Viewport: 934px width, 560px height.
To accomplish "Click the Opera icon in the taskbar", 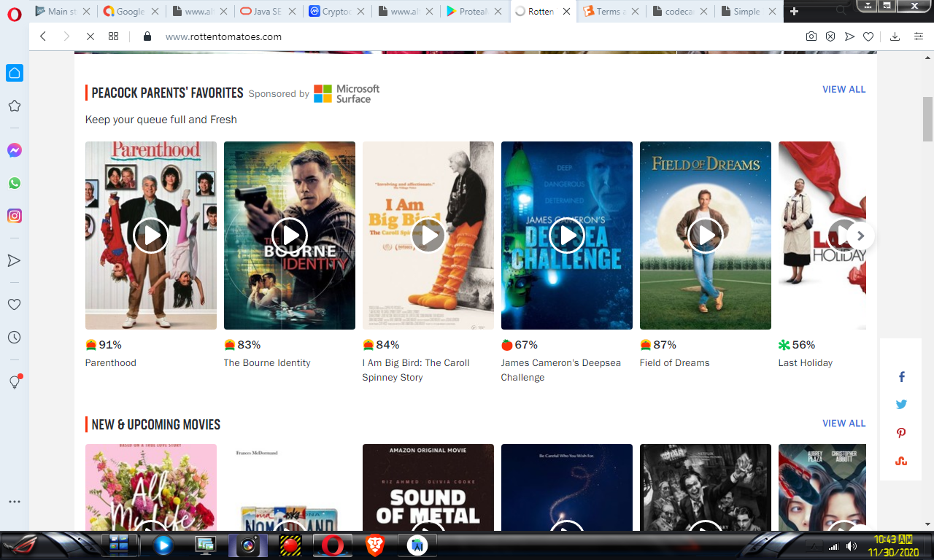I will [333, 545].
